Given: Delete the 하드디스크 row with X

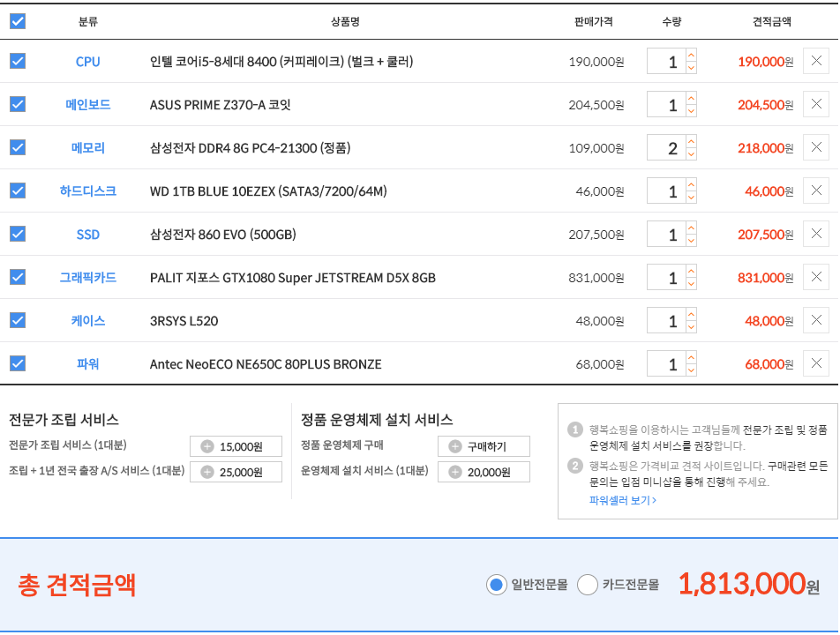Looking at the screenshot, I should (x=816, y=190).
